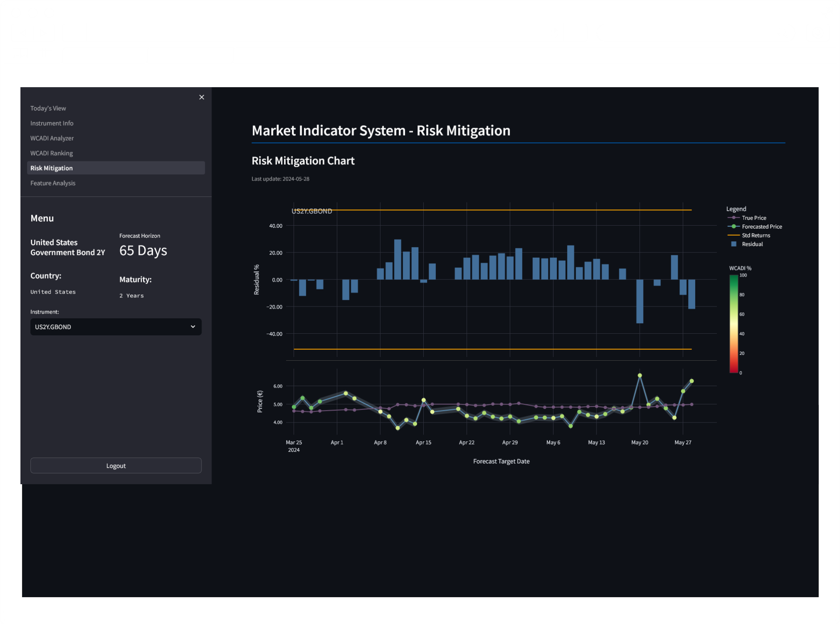Click the largest negative residual bar

(x=639, y=302)
